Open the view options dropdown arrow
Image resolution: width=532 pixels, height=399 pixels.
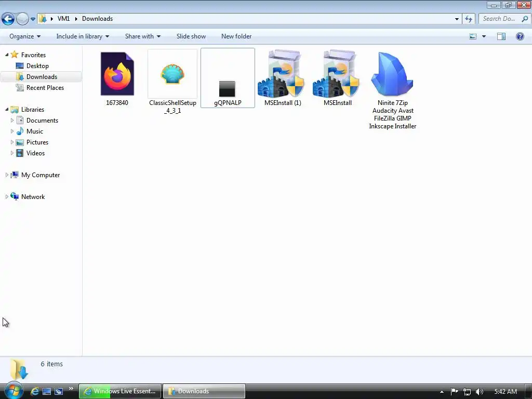(484, 36)
